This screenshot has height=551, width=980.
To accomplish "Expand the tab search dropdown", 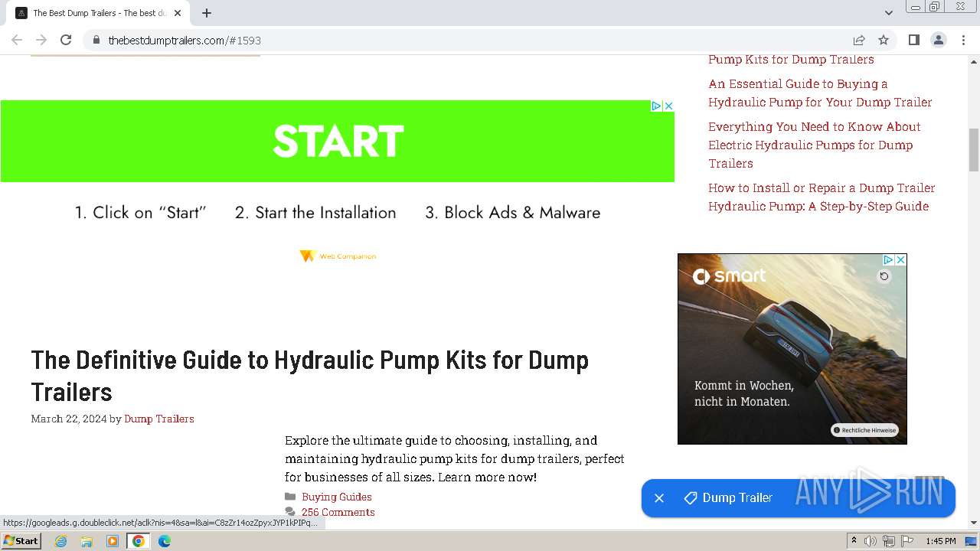I will (888, 13).
